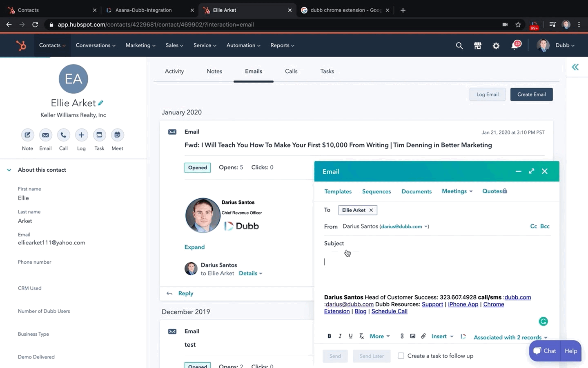Click the Grammarly icon in email body
Viewport: 588px width, 368px height.
coord(543,321)
